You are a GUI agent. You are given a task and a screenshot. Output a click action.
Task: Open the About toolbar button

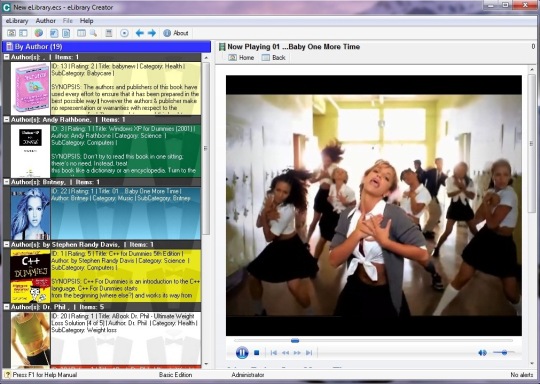(176, 33)
